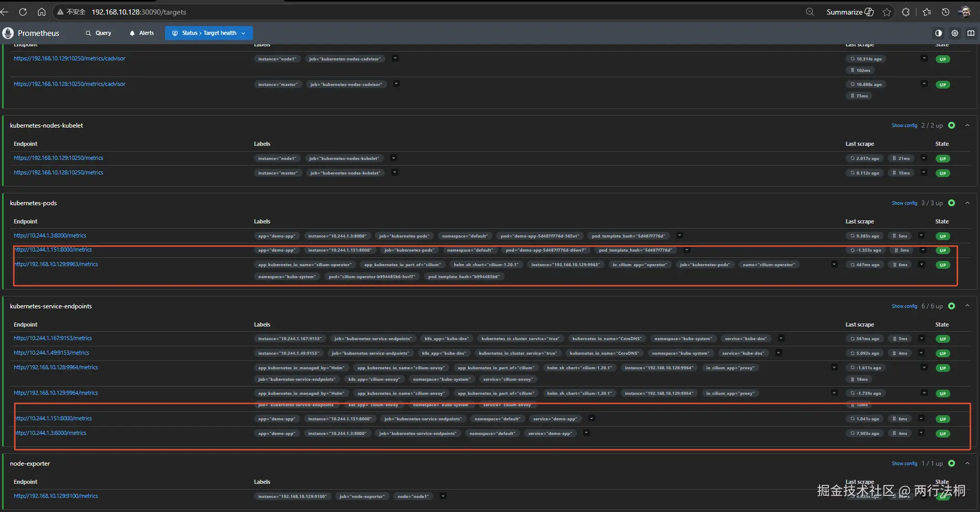The height and width of the screenshot is (512, 980).
Task: Show config for kubernetes-service-endpoints
Action: [x=904, y=306]
